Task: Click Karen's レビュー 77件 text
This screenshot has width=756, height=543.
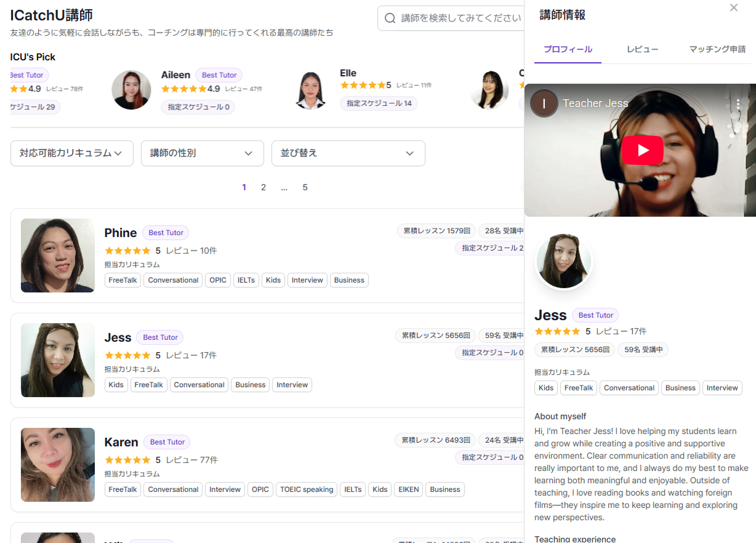Action: coord(191,460)
